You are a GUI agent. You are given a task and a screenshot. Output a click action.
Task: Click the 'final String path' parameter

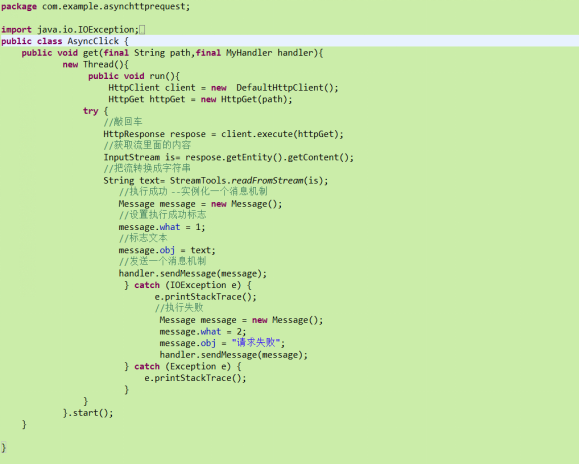coord(147,53)
